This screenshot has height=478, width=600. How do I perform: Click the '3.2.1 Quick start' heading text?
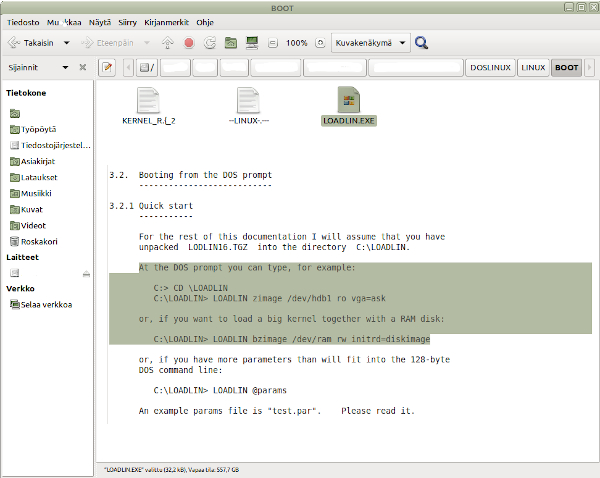click(x=151, y=206)
